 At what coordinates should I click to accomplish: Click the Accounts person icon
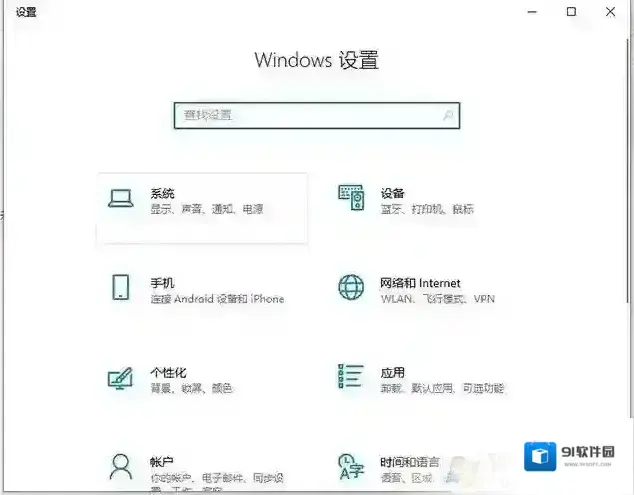[120, 466]
